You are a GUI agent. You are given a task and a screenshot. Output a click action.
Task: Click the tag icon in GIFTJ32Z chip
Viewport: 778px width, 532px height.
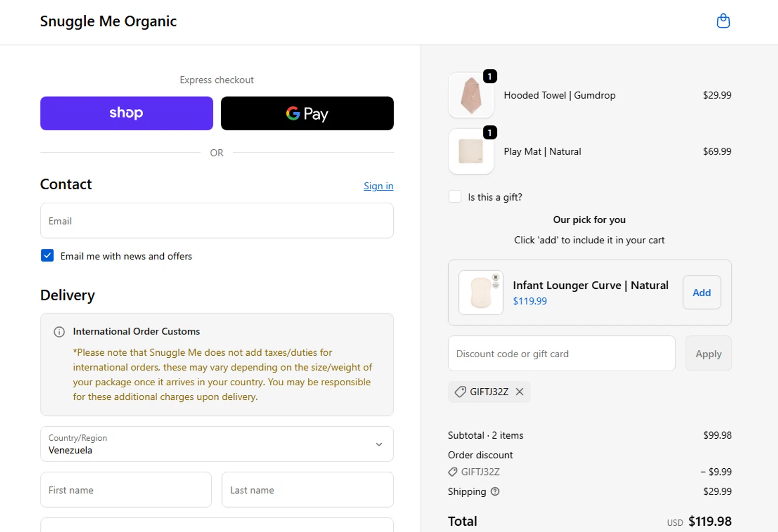tap(460, 392)
